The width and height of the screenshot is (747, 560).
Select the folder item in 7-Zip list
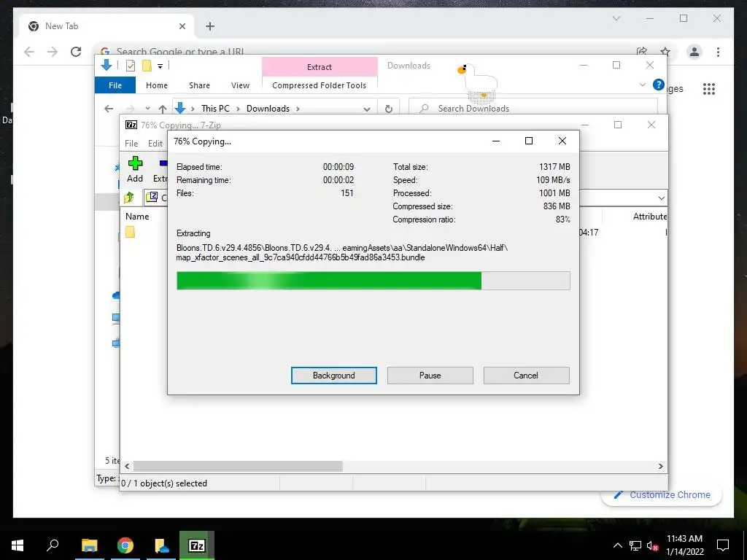click(x=130, y=232)
